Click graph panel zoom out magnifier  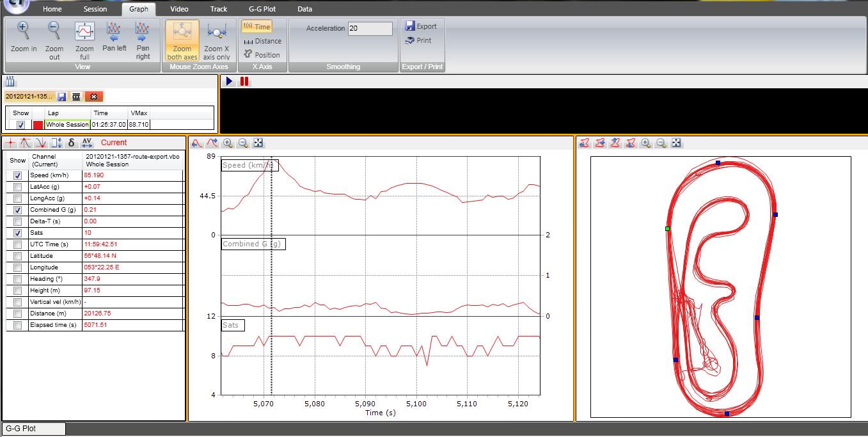click(243, 143)
